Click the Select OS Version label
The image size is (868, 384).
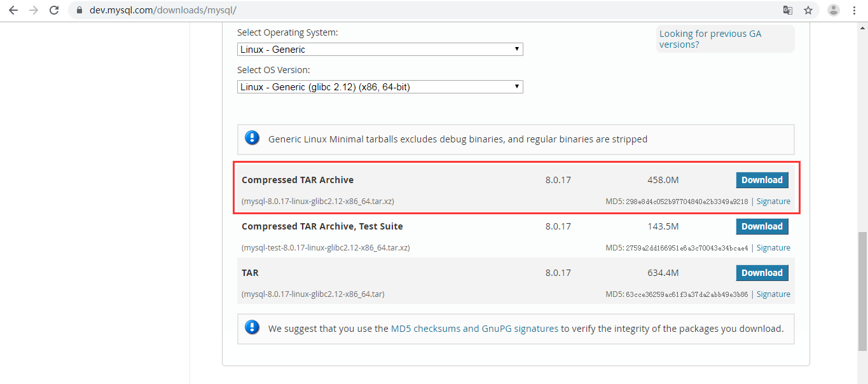pos(273,70)
